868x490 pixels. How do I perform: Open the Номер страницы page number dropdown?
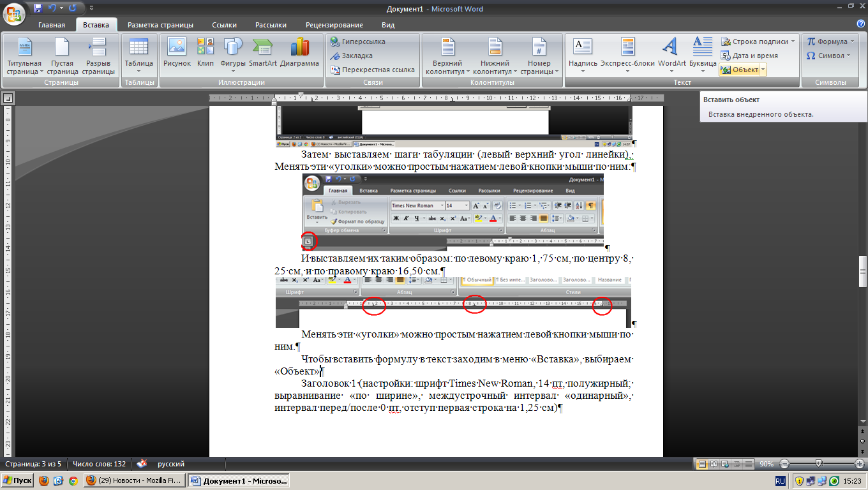click(539, 56)
